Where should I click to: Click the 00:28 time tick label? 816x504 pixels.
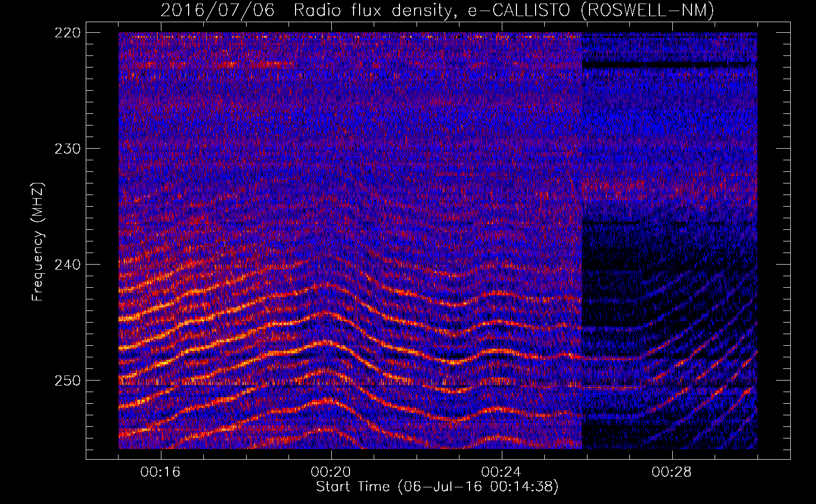[x=672, y=472]
